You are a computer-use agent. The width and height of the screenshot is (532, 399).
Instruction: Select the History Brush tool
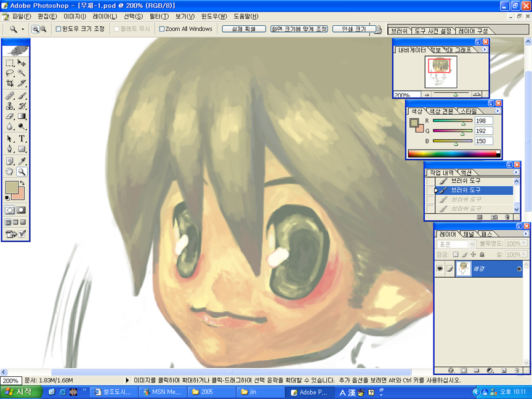[22, 106]
